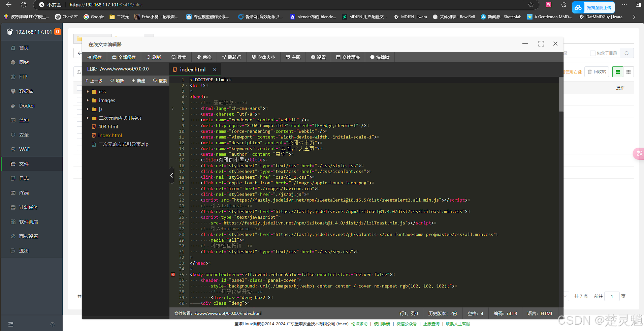Refresh the directory tree with 刷新
This screenshot has width=644, height=331.
coord(117,81)
